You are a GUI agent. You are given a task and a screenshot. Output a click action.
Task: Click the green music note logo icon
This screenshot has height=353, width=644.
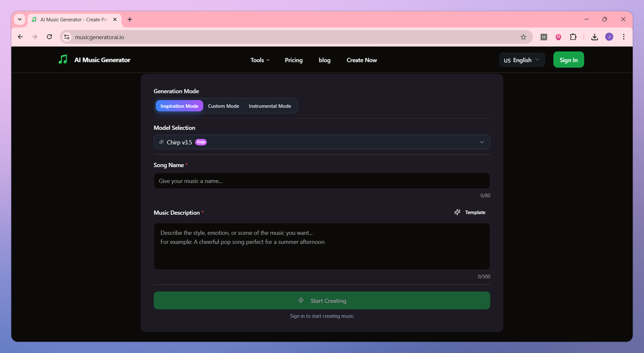tap(63, 60)
